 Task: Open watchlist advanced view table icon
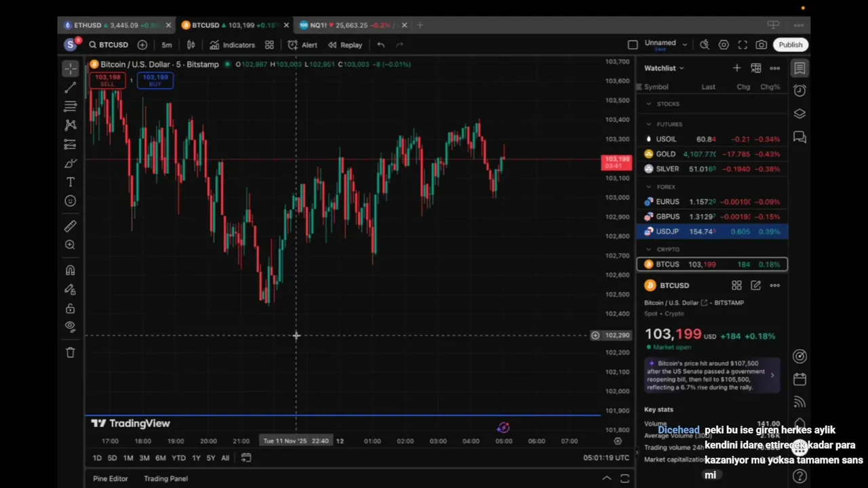755,68
